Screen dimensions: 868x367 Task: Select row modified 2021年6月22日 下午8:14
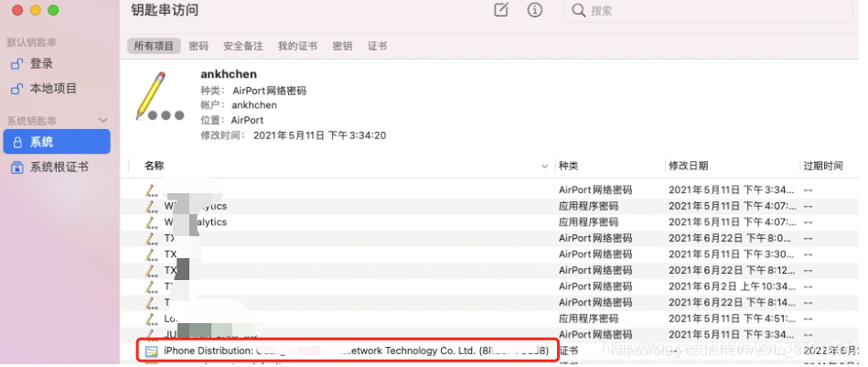tap(490, 302)
